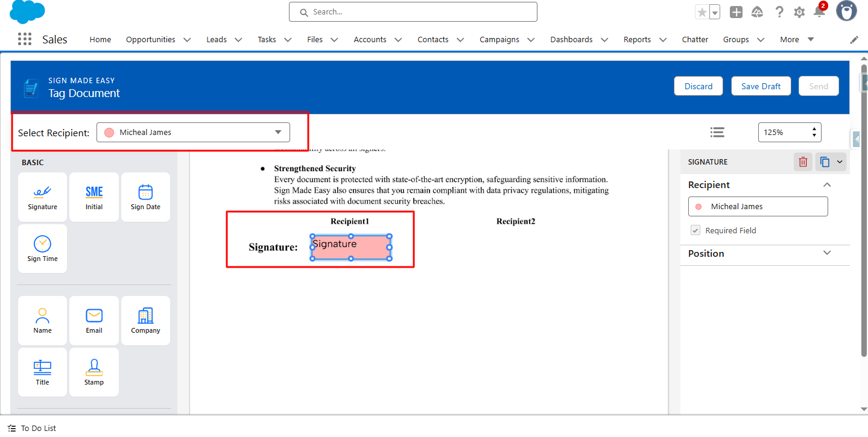Open the notifications bell
868x437 pixels.
click(x=819, y=12)
